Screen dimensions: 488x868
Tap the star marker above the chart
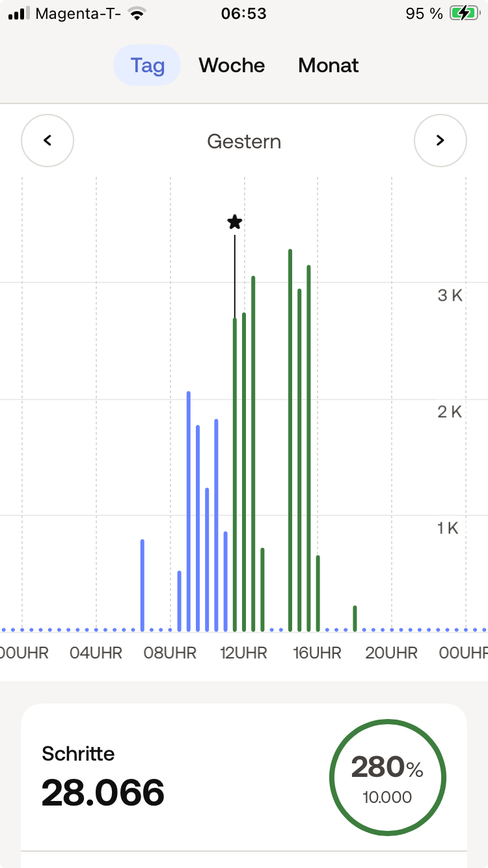(235, 223)
